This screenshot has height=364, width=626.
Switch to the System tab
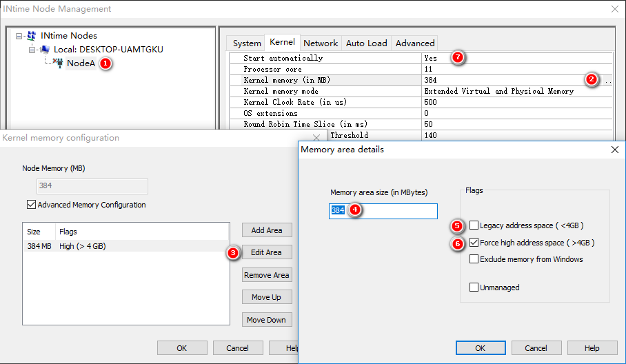point(247,43)
